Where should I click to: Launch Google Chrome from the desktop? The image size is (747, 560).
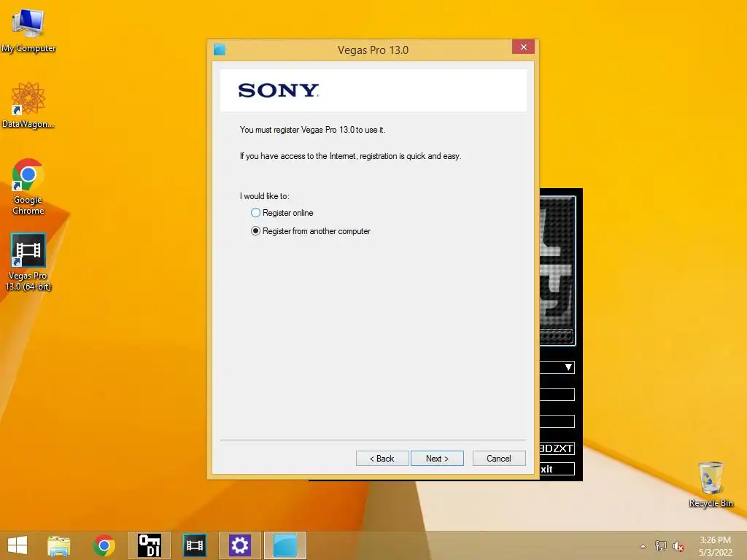pos(28,187)
